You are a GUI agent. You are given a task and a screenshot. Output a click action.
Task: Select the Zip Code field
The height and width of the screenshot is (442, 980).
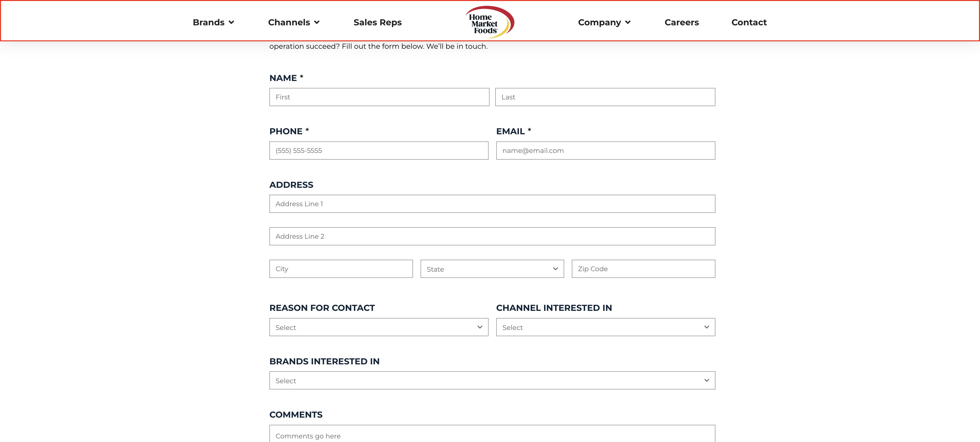point(643,269)
